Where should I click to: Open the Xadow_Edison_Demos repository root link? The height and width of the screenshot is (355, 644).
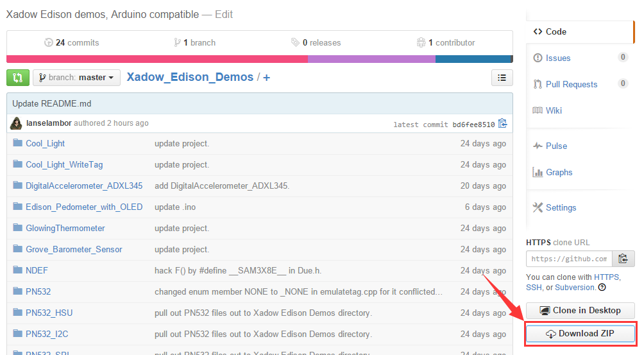click(x=190, y=77)
